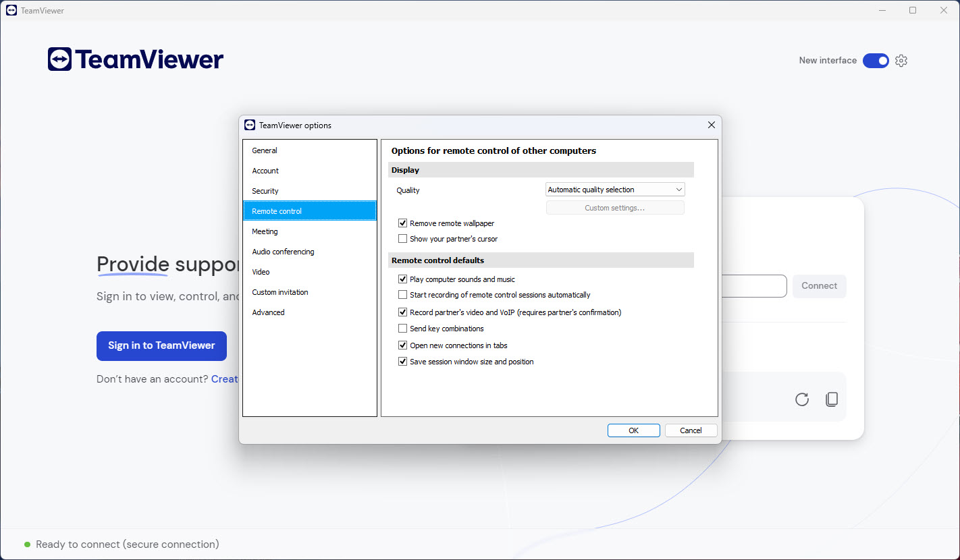This screenshot has width=960, height=560.
Task: Open the Video options category
Action: 310,272
